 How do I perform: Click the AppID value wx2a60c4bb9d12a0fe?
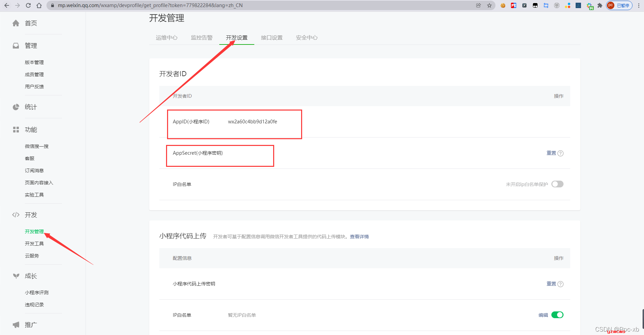(x=253, y=122)
